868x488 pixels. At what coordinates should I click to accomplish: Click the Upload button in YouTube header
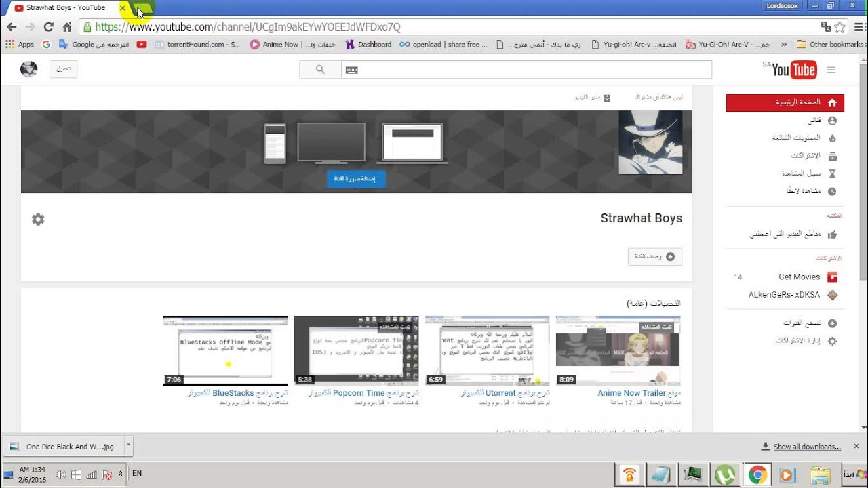point(63,69)
